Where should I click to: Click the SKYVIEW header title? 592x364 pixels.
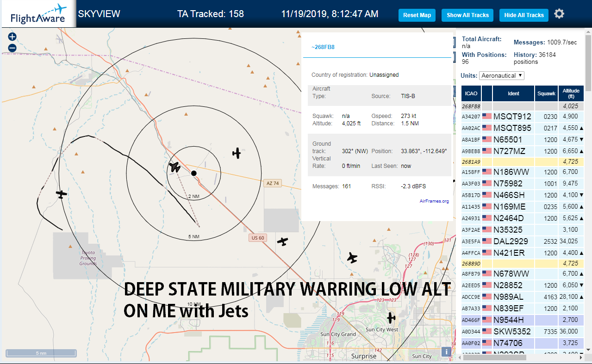pos(99,14)
